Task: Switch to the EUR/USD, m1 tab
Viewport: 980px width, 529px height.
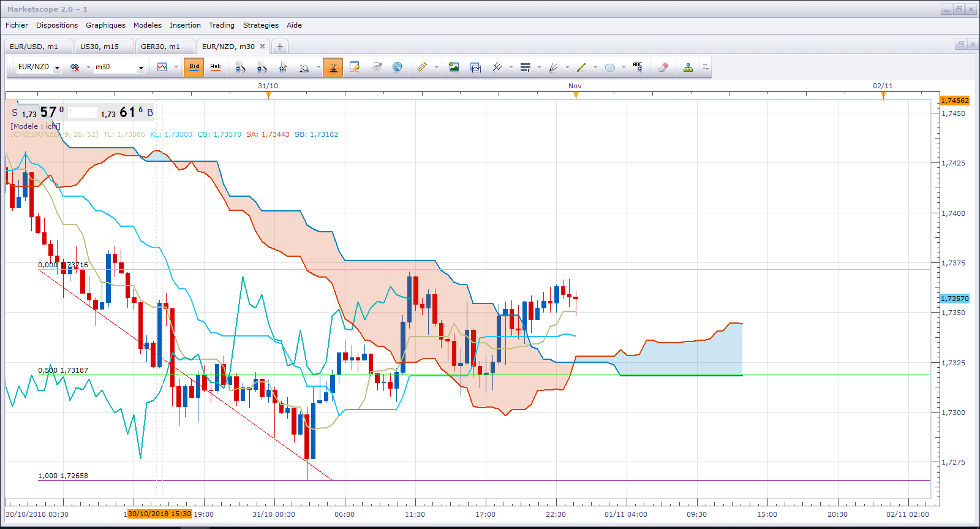Action: (39, 47)
